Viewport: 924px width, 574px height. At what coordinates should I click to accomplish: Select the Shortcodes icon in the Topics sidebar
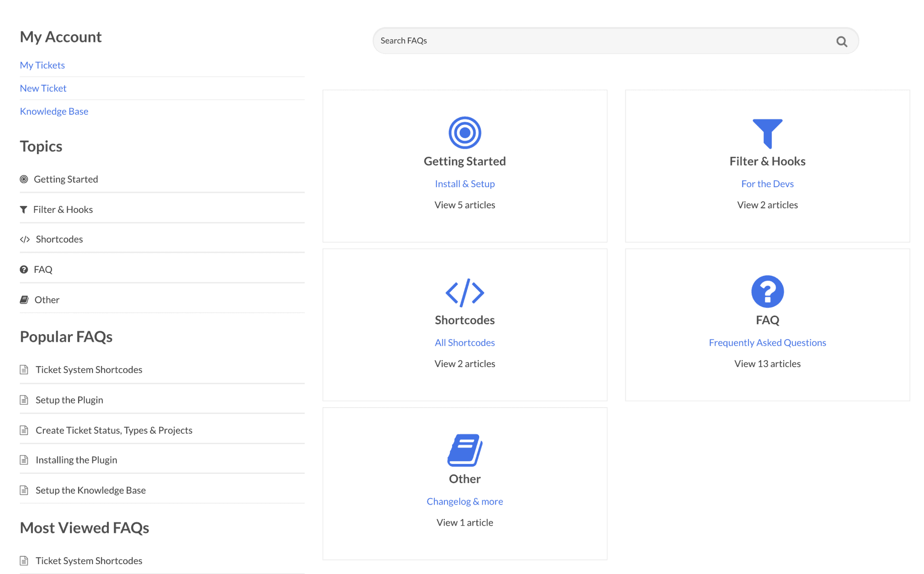[x=25, y=239]
